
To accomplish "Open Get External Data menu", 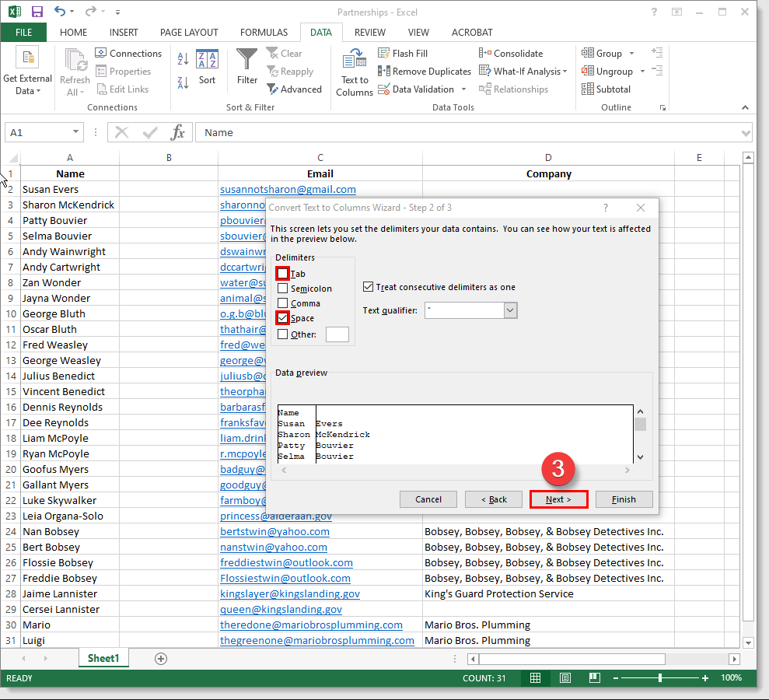I will point(27,72).
